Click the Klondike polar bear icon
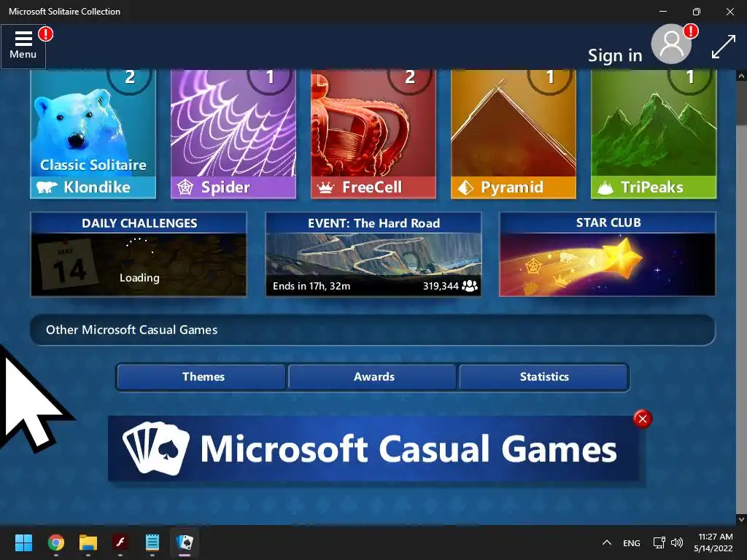 coord(47,187)
